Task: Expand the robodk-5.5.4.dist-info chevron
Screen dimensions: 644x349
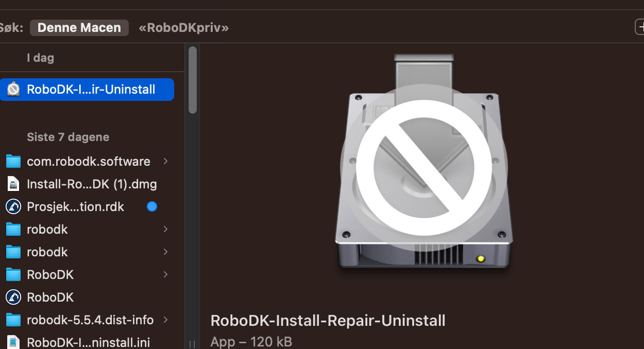Action: pos(165,320)
